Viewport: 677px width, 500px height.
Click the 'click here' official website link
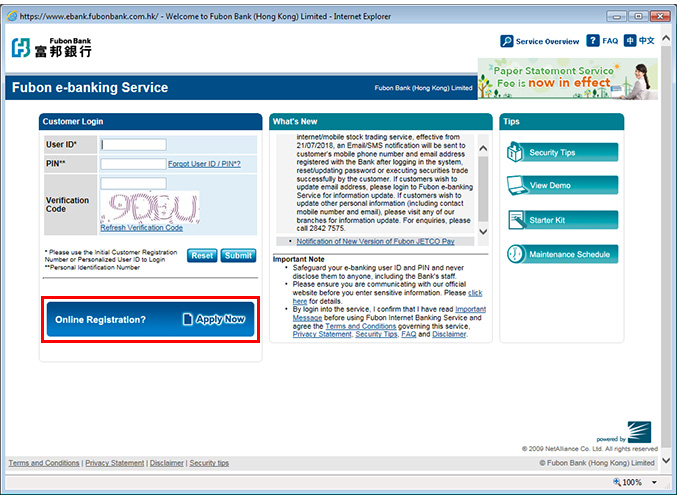(475, 293)
